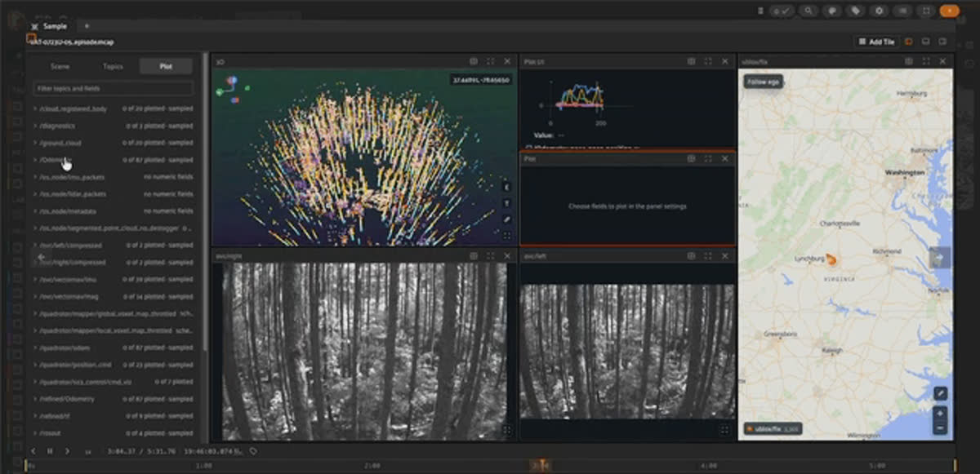
Task: Pause playback with the pause button
Action: pos(50,450)
